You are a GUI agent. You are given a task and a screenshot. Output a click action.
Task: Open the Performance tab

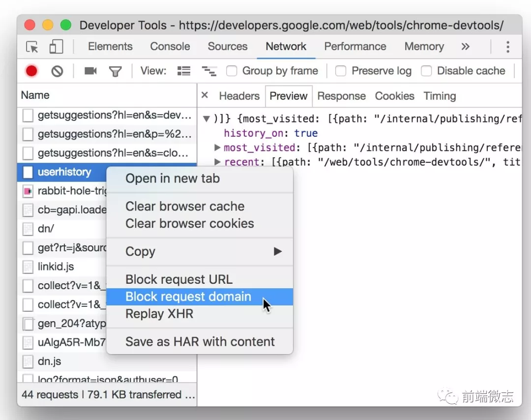355,46
